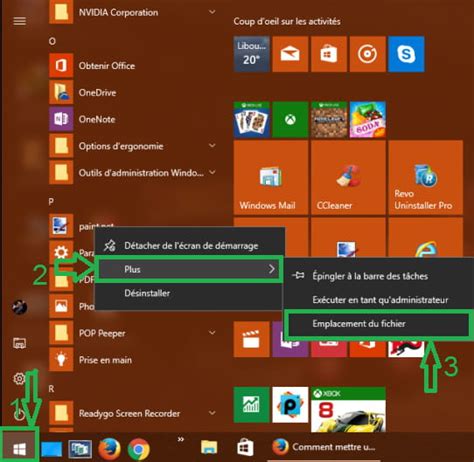This screenshot has width=474, height=462.
Task: Open the Skype tile
Action: click(406, 54)
